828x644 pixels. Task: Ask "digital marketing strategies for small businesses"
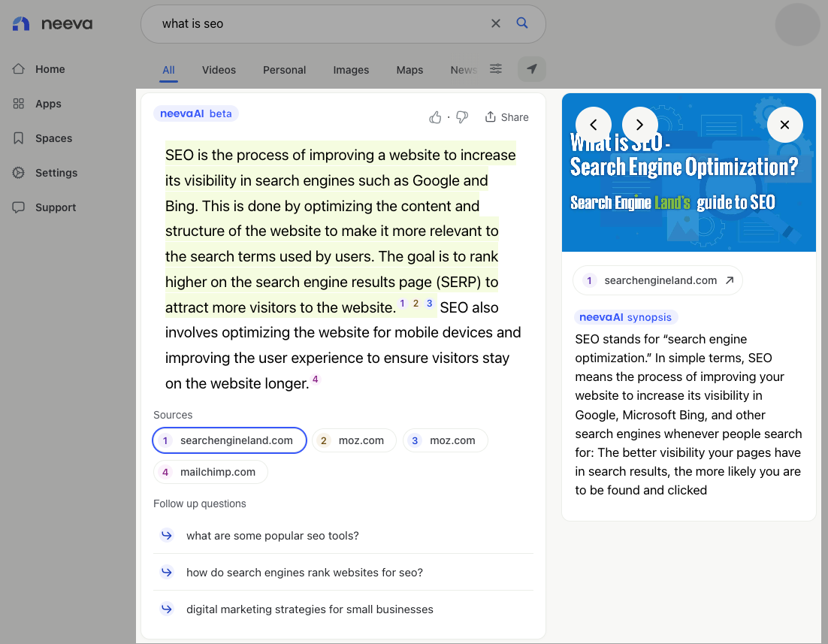(x=343, y=609)
